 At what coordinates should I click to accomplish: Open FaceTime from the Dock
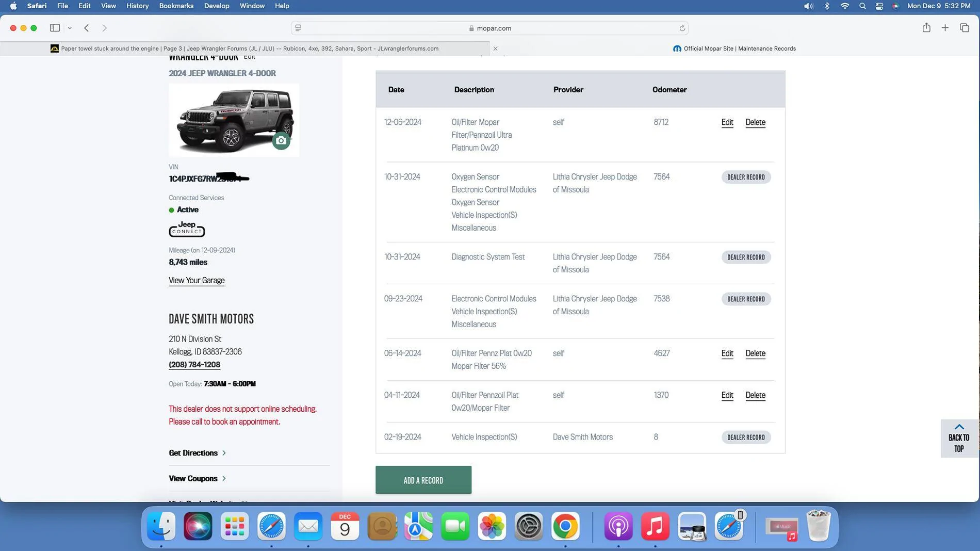(455, 526)
